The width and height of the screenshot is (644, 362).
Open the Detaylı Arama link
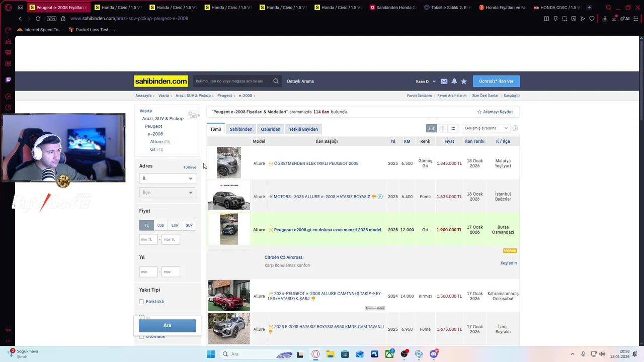tap(300, 81)
